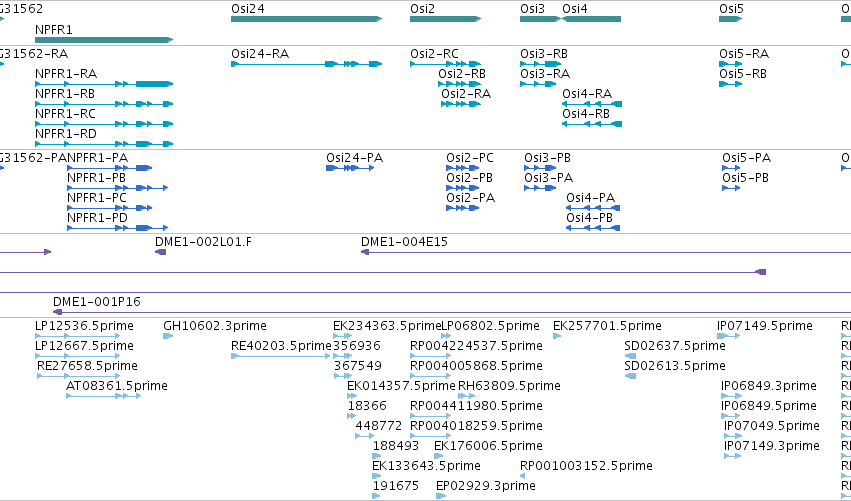The width and height of the screenshot is (851, 501).
Task: Click EST LP12667.5prime
Action: (x=78, y=356)
